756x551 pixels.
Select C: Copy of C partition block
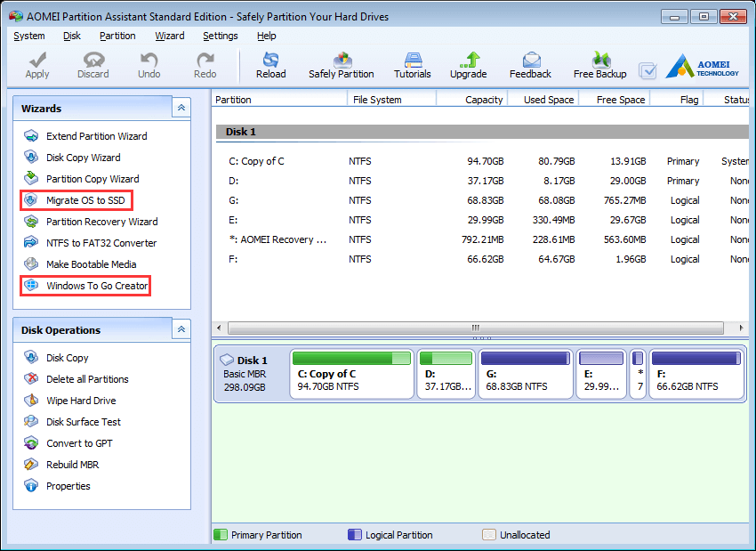(x=352, y=374)
